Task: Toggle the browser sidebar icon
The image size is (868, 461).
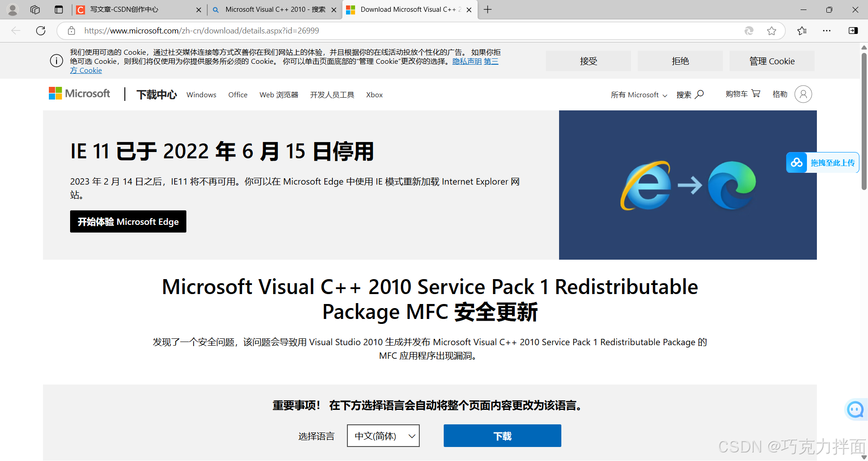Action: (x=853, y=31)
